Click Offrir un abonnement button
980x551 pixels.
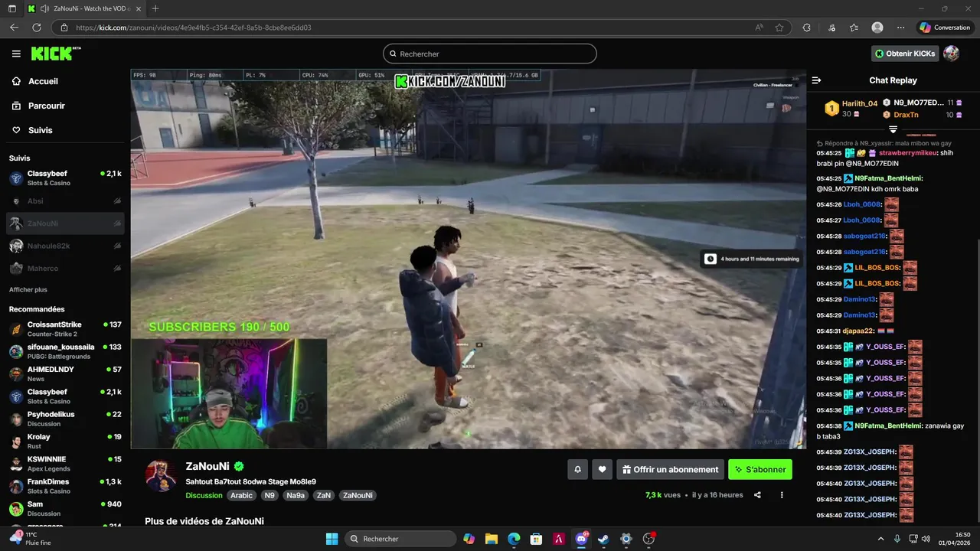[x=670, y=469]
